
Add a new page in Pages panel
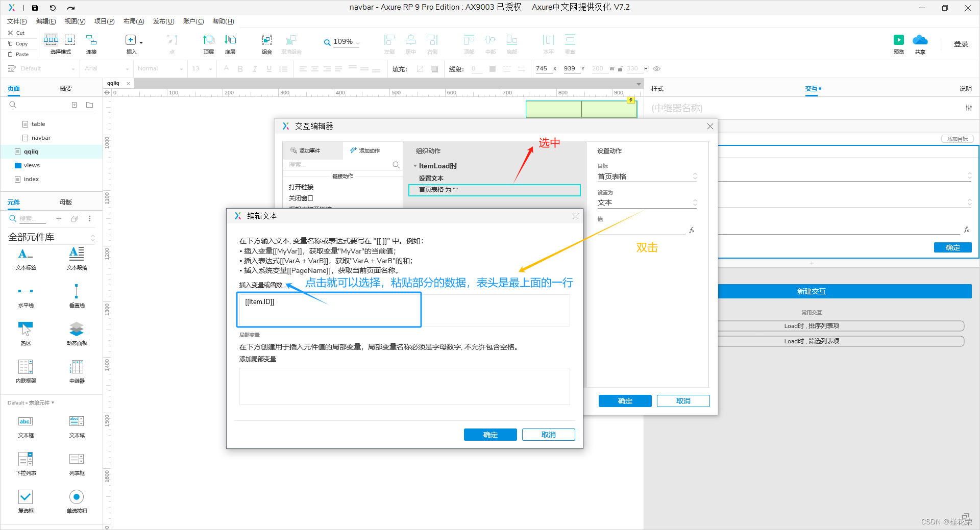pyautogui.click(x=75, y=105)
